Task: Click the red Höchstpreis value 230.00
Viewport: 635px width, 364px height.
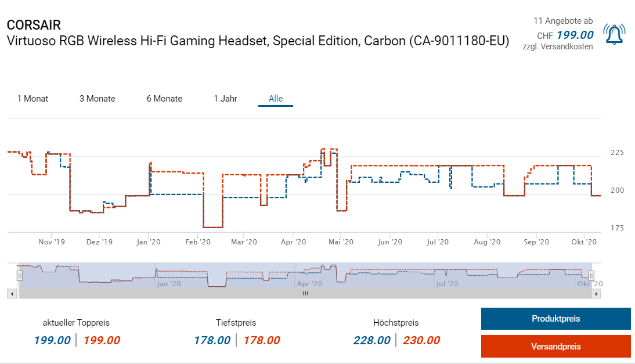Action: coord(421,341)
